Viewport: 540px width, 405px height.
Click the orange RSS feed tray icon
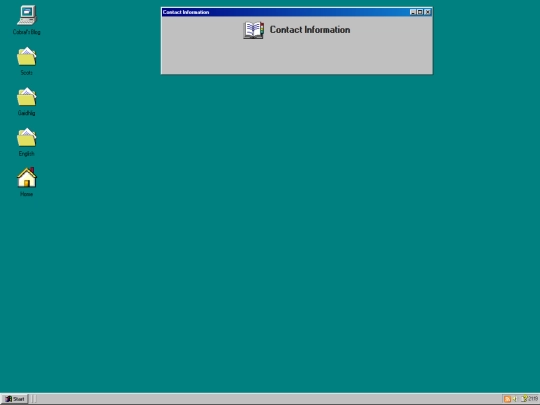(x=507, y=399)
